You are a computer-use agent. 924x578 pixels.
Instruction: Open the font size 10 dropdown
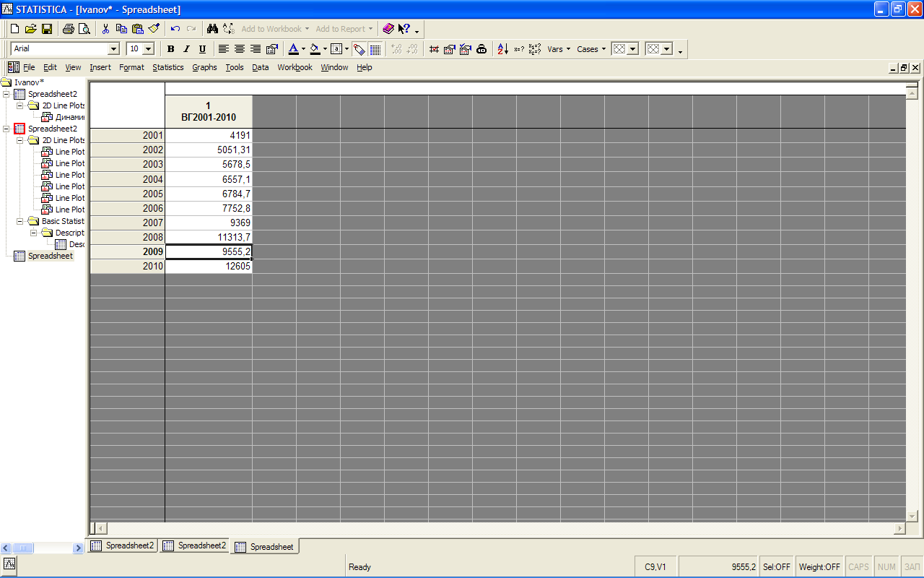(x=149, y=49)
